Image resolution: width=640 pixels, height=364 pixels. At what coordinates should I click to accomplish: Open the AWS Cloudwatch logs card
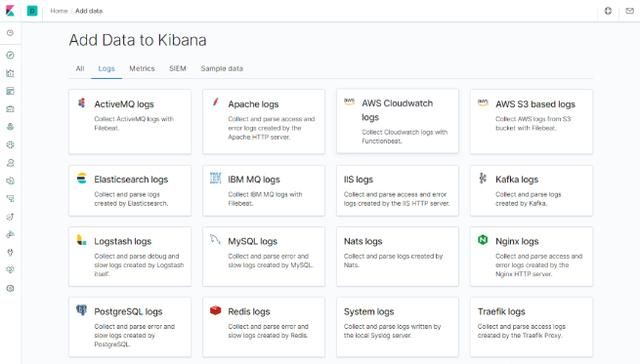pyautogui.click(x=397, y=121)
